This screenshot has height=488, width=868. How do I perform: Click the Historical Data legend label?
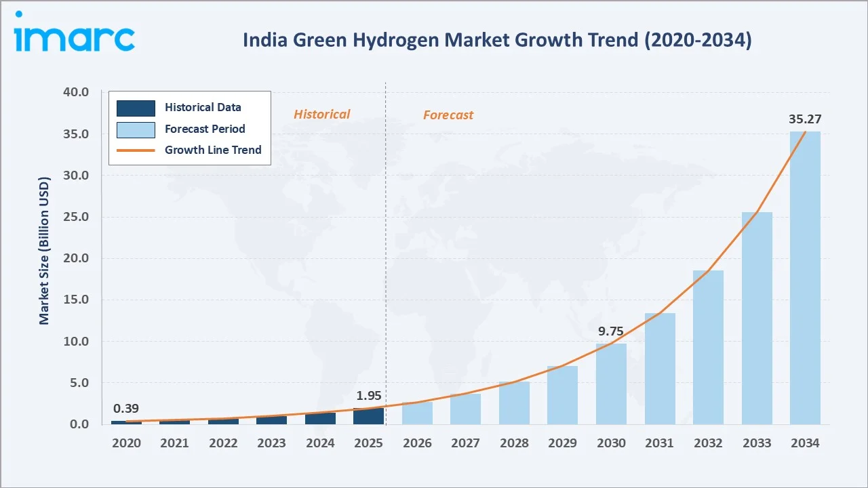[203, 107]
